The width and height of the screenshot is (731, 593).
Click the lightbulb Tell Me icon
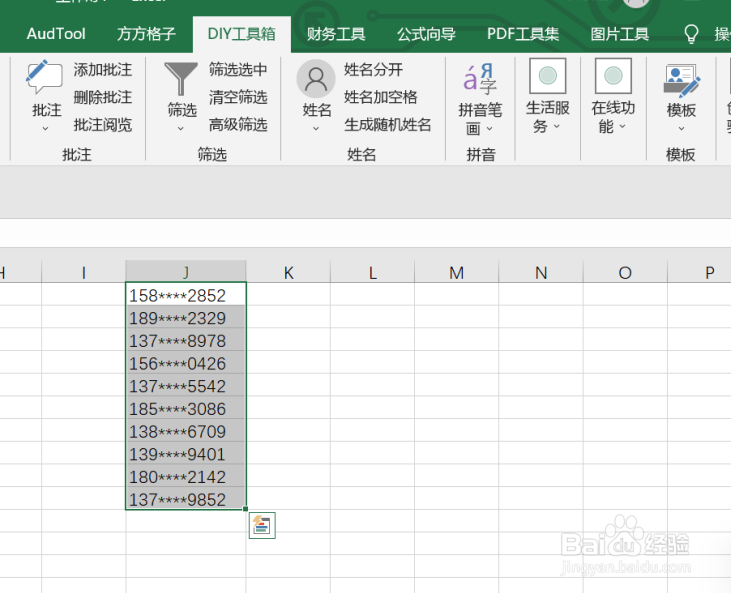pyautogui.click(x=691, y=34)
